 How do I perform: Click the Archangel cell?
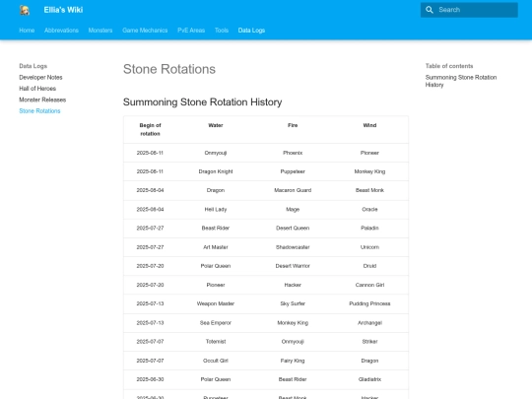pos(369,323)
